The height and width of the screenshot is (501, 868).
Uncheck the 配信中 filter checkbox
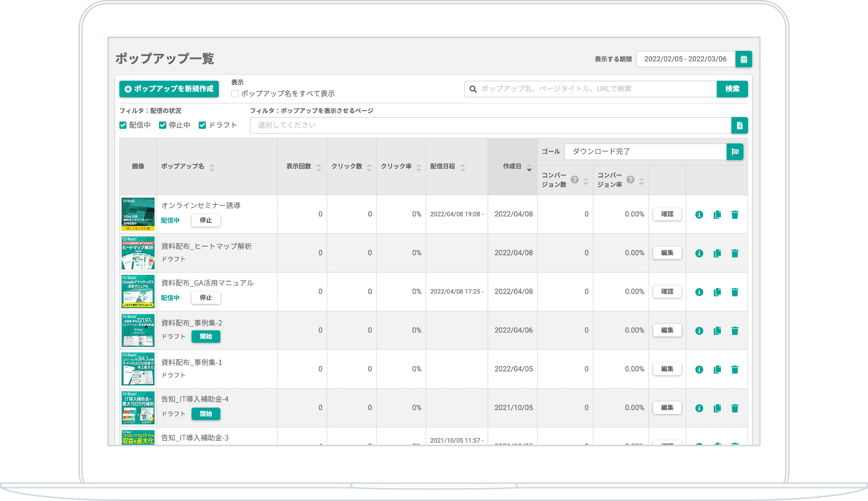coord(123,125)
